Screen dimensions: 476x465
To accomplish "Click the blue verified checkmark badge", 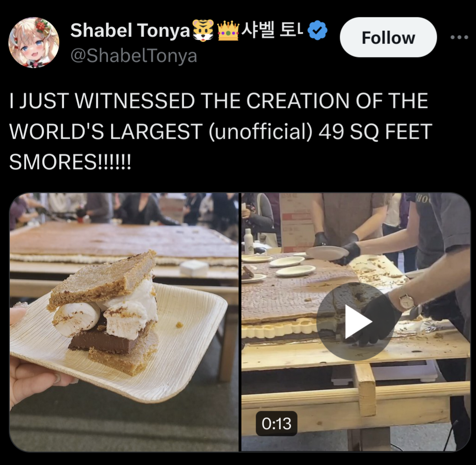I will tap(318, 30).
